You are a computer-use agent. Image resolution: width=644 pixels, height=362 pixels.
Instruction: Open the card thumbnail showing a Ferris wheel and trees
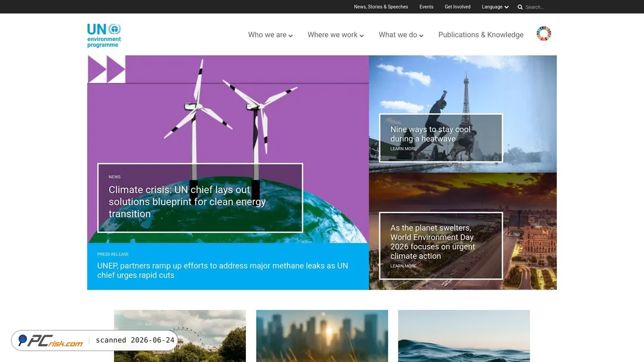180,336
